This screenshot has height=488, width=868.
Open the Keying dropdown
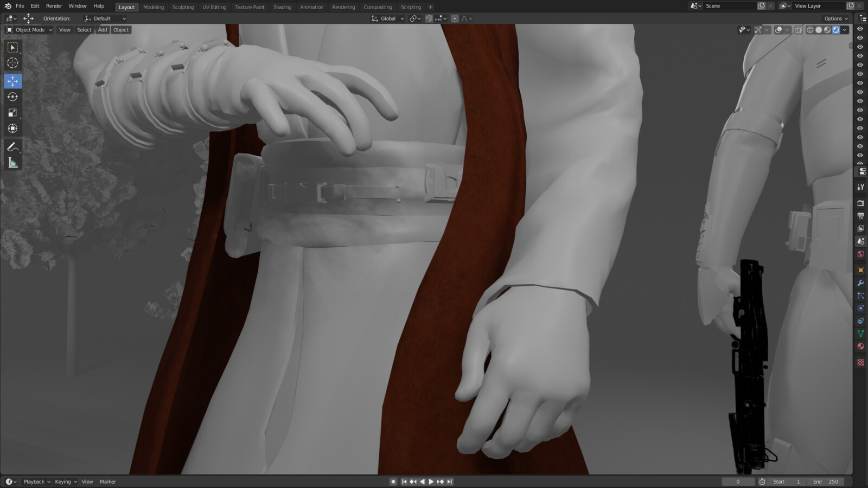point(66,481)
